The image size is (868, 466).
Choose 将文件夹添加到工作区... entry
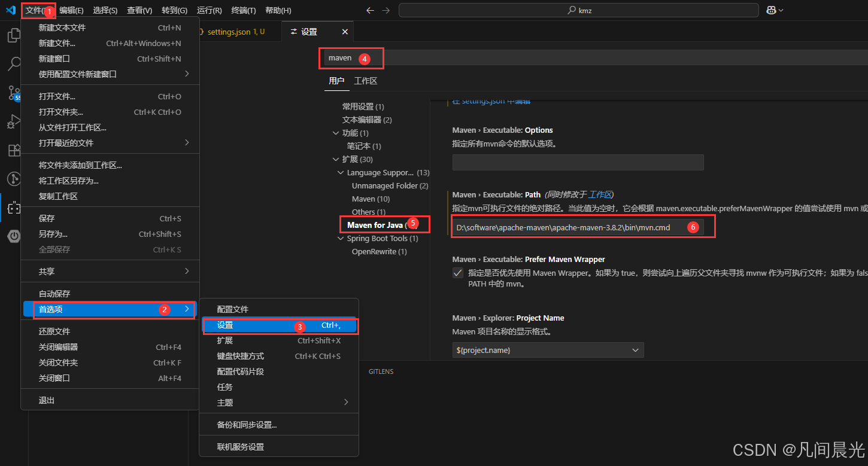click(x=110, y=165)
